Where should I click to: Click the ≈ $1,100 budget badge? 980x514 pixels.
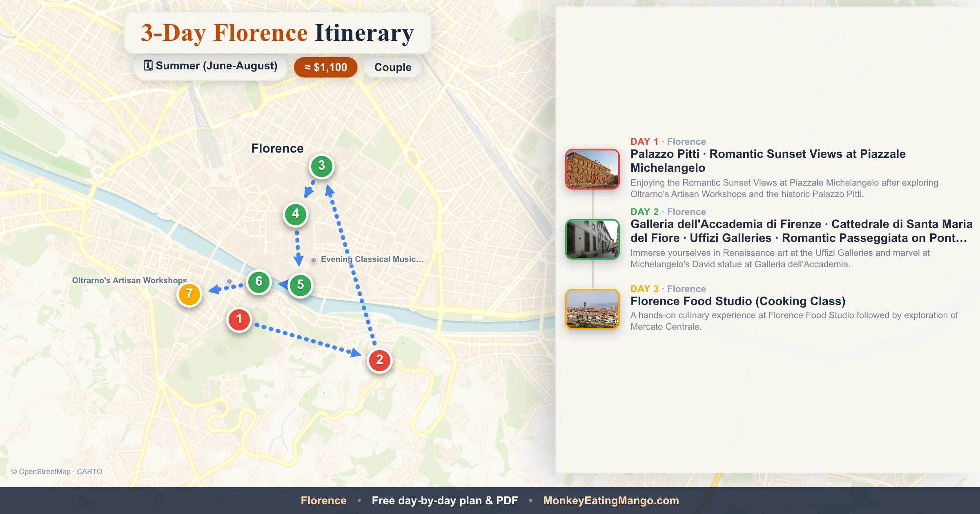(x=325, y=67)
